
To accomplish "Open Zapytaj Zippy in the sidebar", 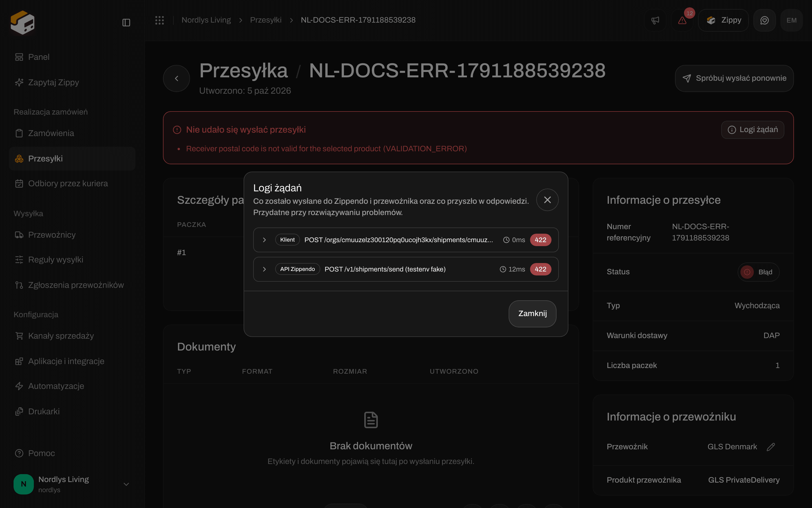I will click(x=72, y=82).
